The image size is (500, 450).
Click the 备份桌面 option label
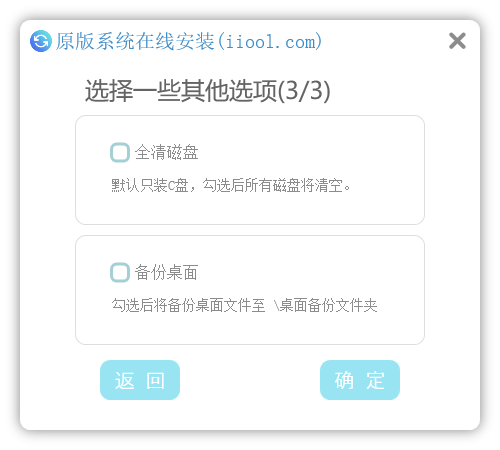(166, 272)
